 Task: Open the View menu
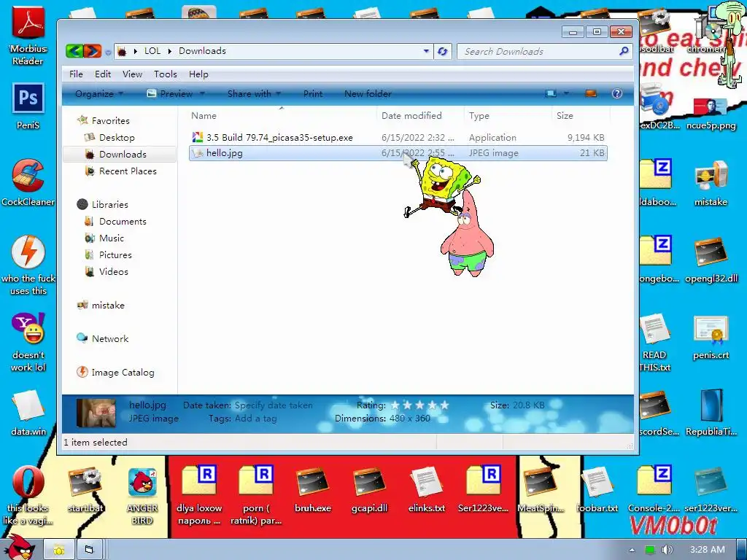[133, 74]
